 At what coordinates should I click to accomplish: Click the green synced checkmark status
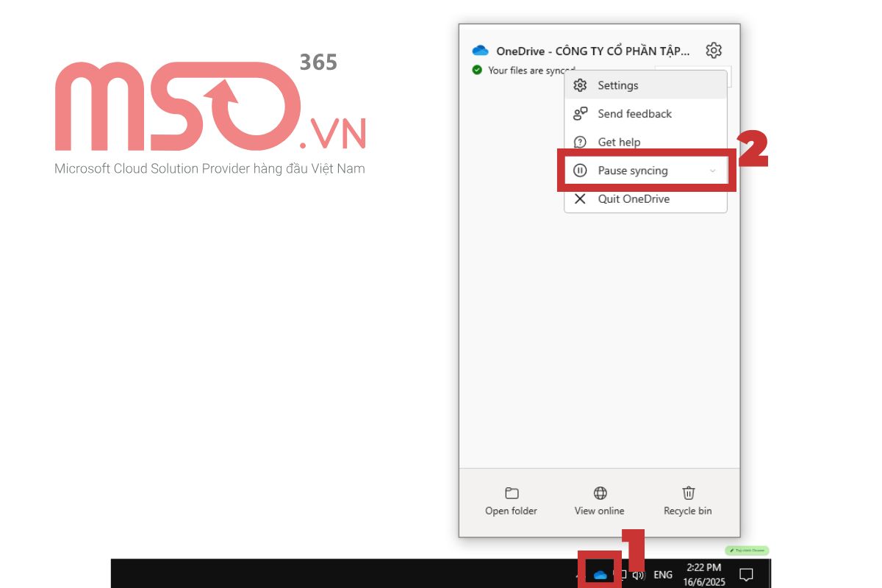[x=476, y=70]
